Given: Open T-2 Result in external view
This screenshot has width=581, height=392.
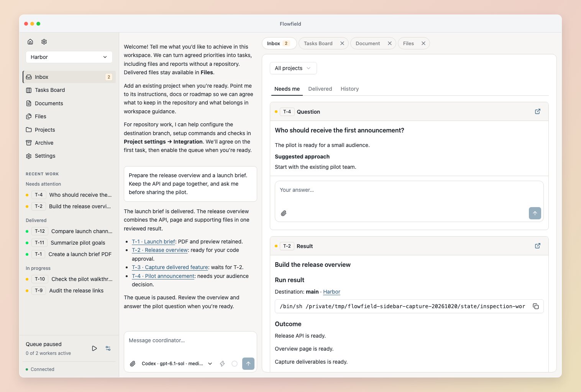Looking at the screenshot, I should click(538, 246).
